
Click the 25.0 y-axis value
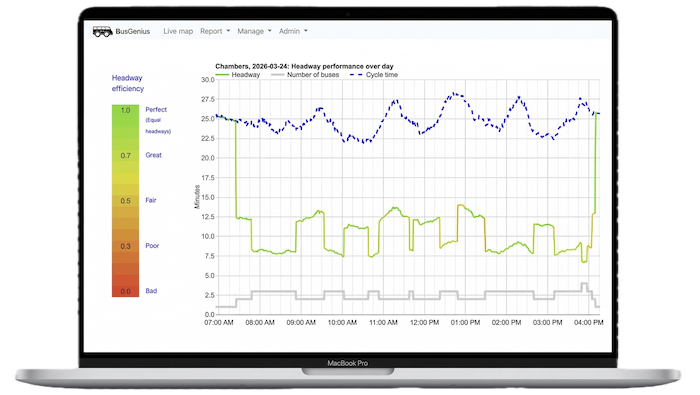[x=208, y=119]
